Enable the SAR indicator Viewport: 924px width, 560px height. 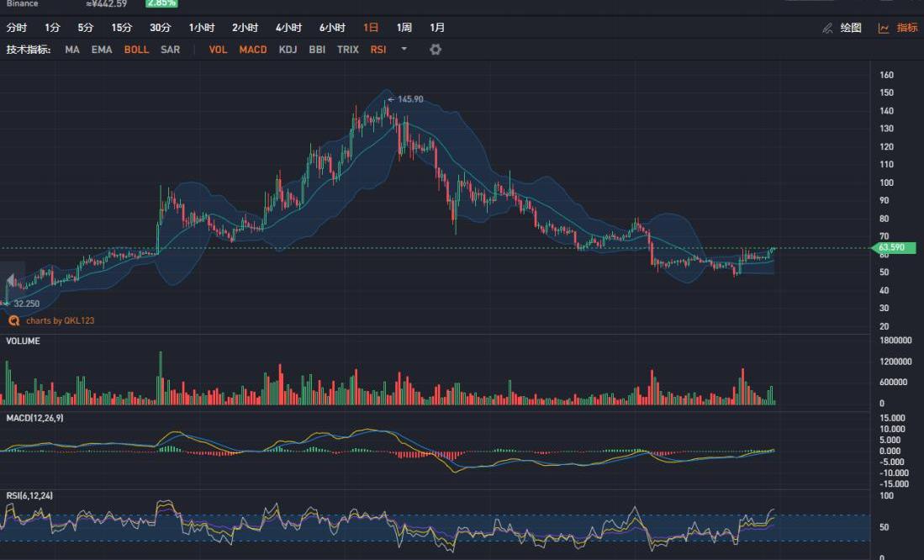click(x=170, y=50)
